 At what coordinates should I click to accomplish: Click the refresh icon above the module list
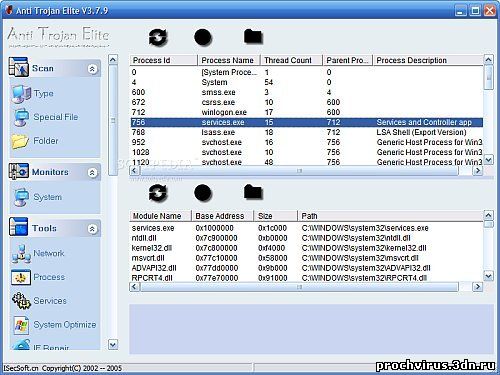(x=157, y=193)
